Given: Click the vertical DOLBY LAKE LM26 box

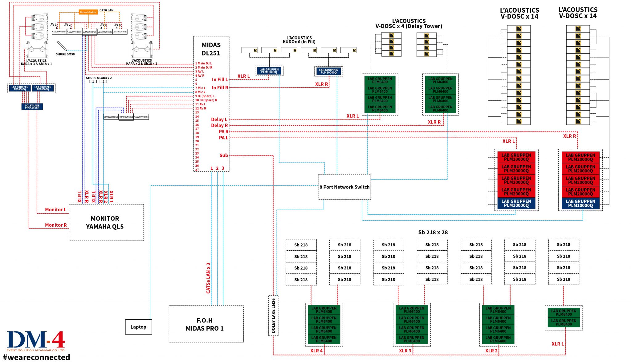Looking at the screenshot, I should 273,316.
